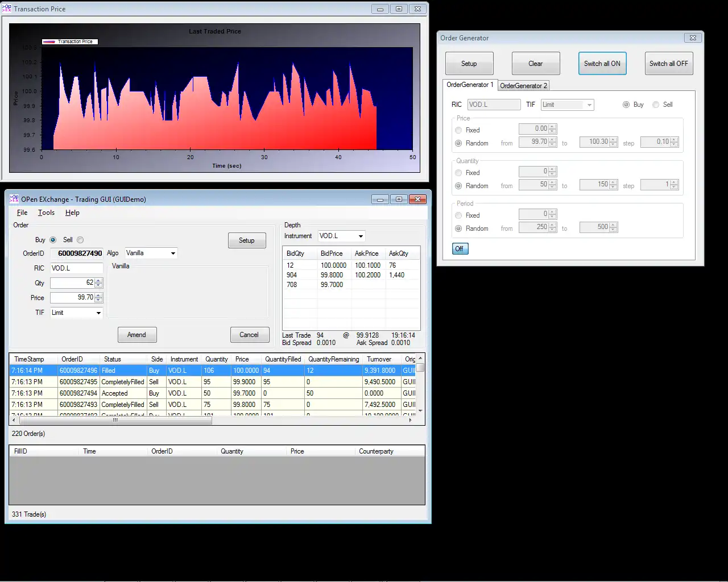This screenshot has width=728, height=582.
Task: Choose Fixed option in Price group
Action: (x=458, y=130)
